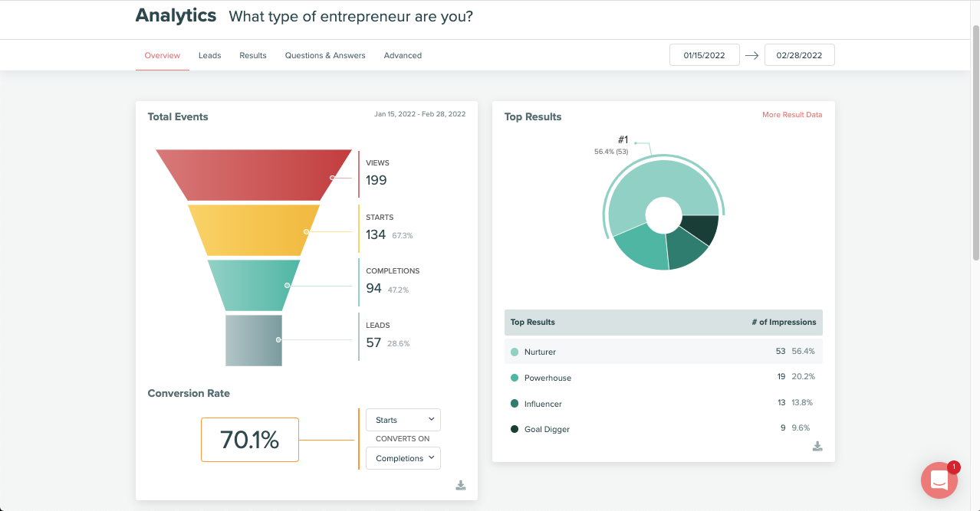The image size is (980, 511).
Task: Click the Goal Digger legend dot
Action: click(515, 429)
